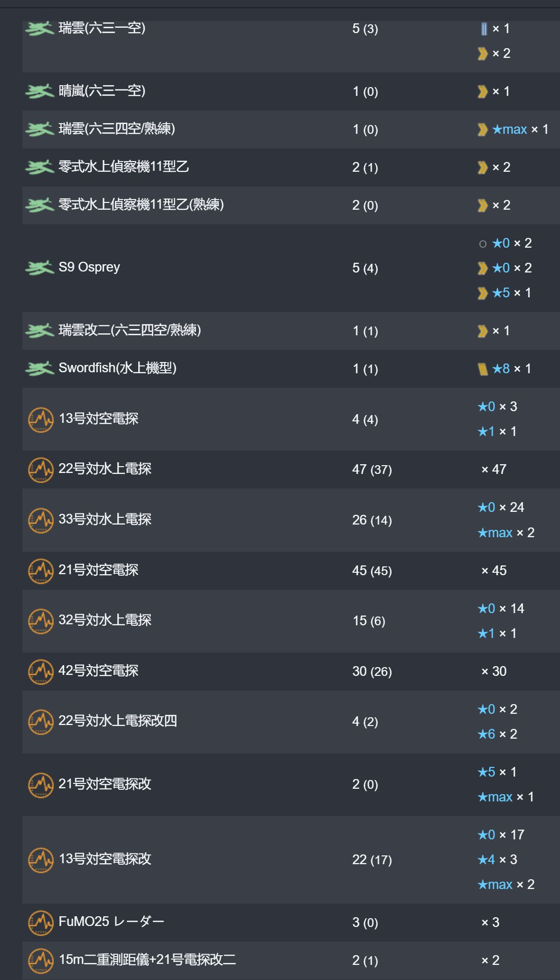Click the 47 (37) count for 22号対水上電探

click(x=372, y=470)
